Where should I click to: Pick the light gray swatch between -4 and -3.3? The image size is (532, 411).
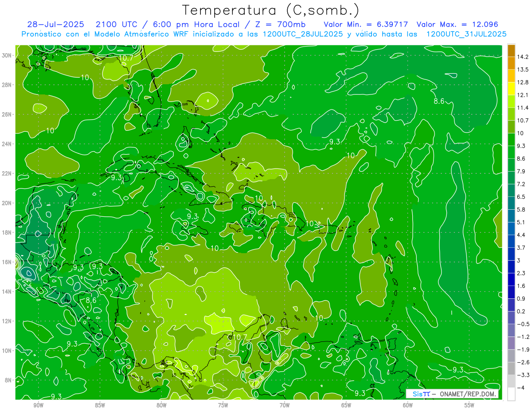tap(511, 382)
